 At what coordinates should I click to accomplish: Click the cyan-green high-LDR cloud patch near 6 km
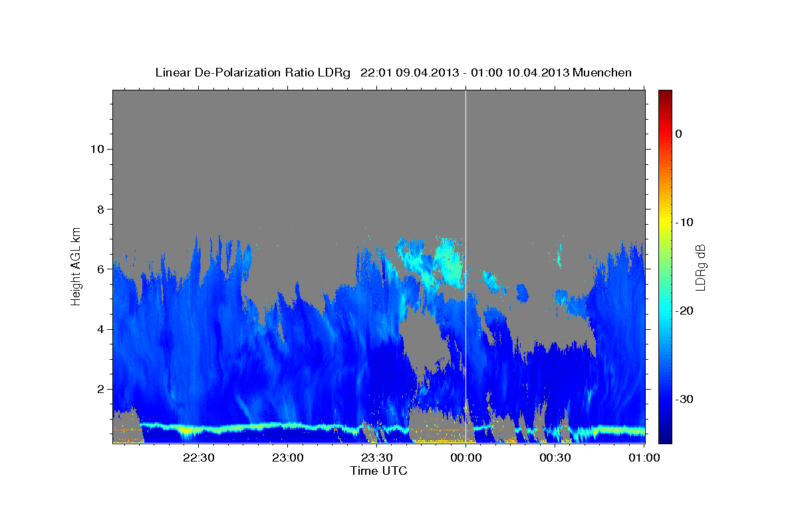pyautogui.click(x=450, y=263)
